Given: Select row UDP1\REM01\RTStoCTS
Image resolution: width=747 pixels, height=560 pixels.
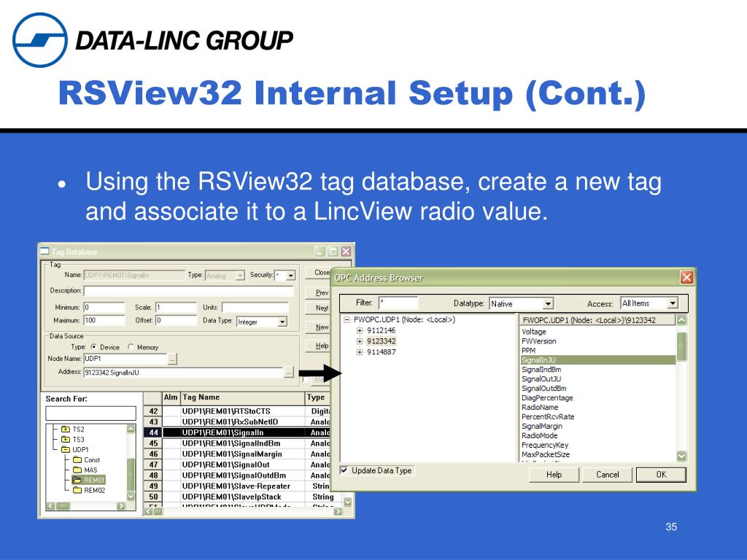Looking at the screenshot, I should [237, 411].
